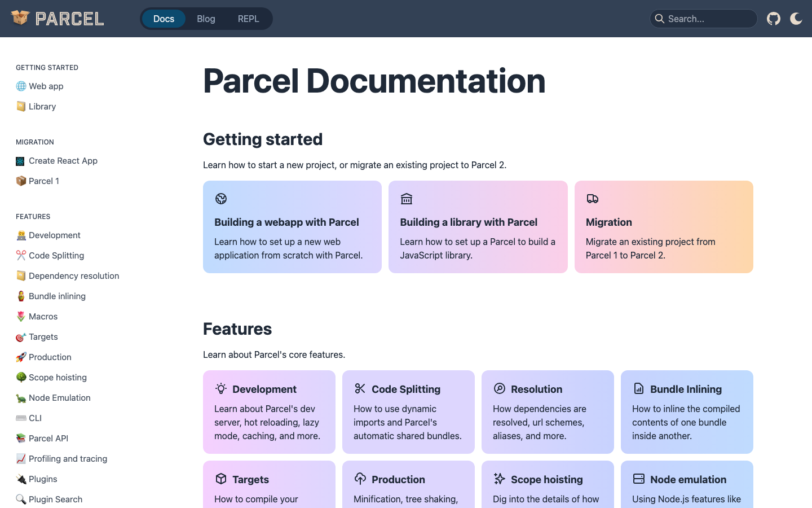
Task: Open the Development feature card
Action: [x=269, y=412]
